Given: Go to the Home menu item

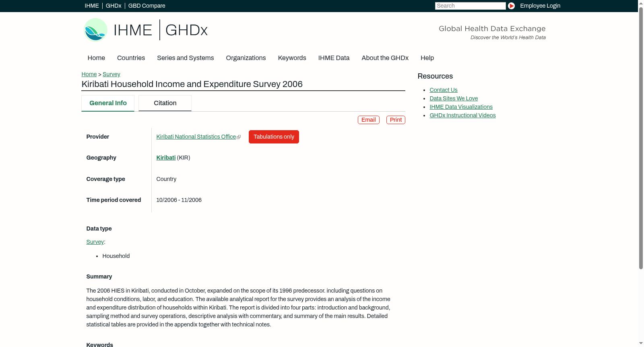Looking at the screenshot, I should 96,58.
